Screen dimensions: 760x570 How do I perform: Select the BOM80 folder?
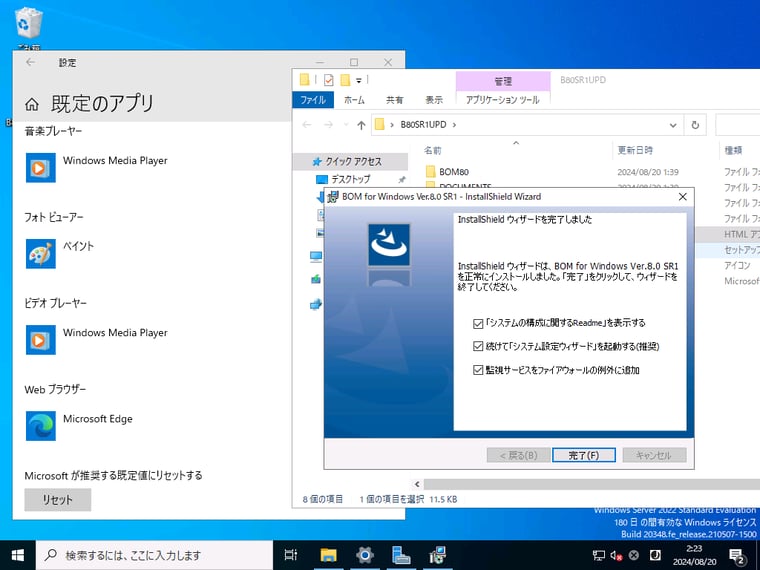click(x=454, y=172)
